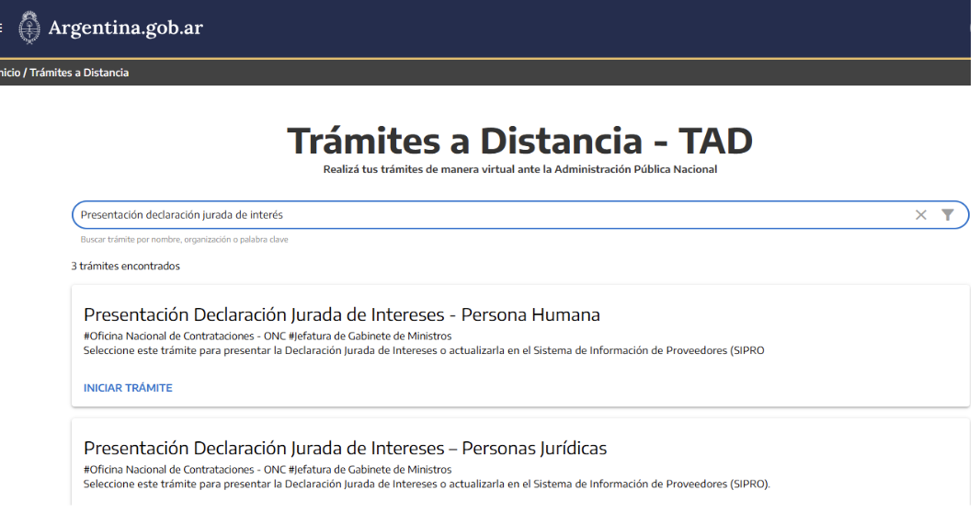Viewport: 980px width, 513px height.
Task: Click the Persona Humana SIPRO description text
Action: tap(424, 350)
